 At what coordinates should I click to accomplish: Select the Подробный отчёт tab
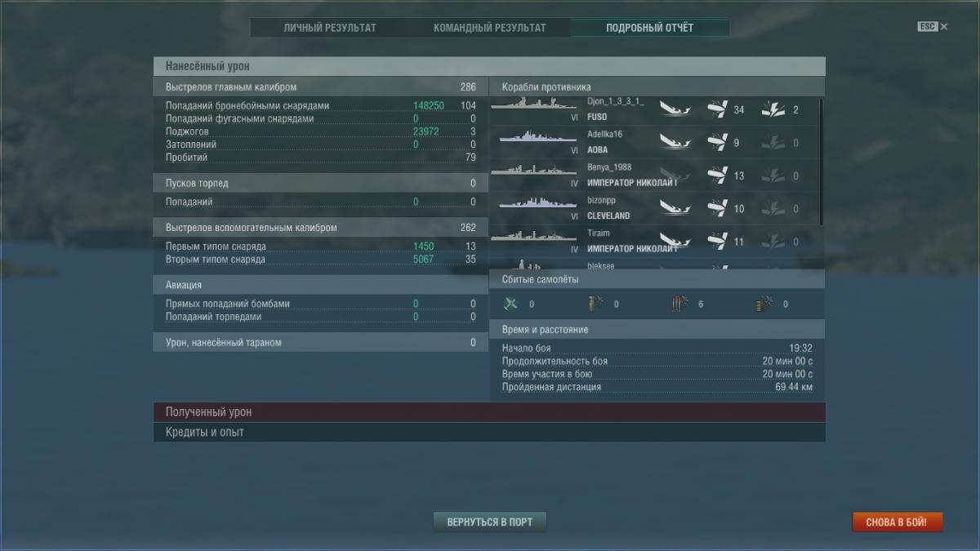tap(649, 28)
